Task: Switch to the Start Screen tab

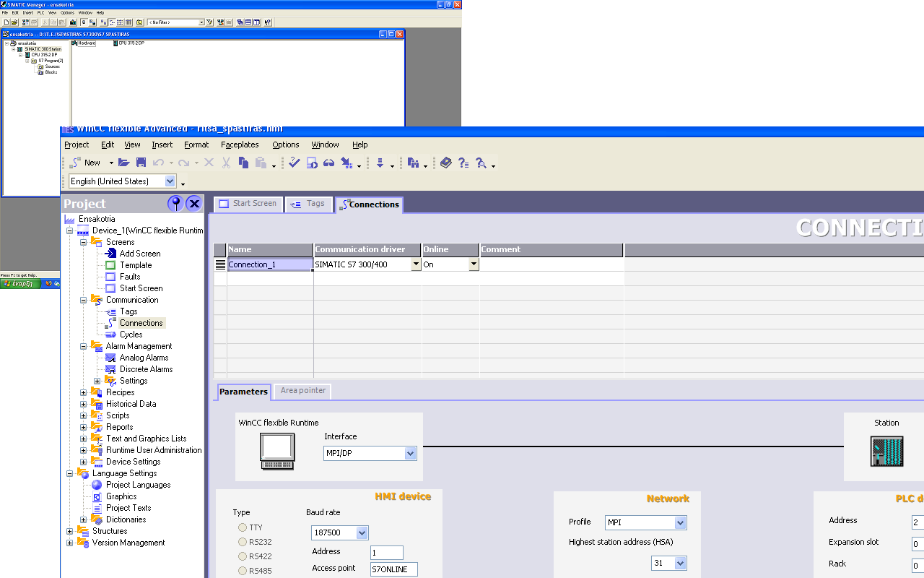Action: click(248, 204)
